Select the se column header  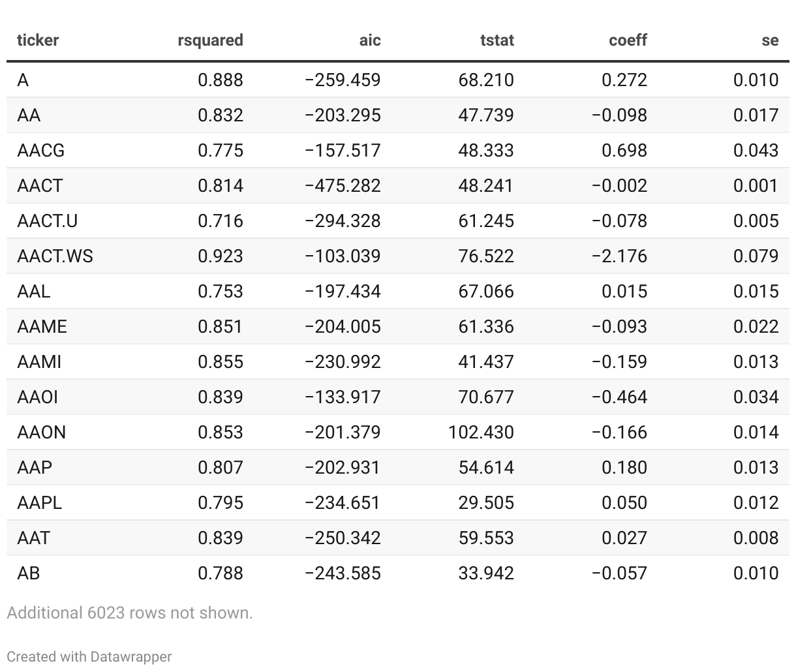770,40
